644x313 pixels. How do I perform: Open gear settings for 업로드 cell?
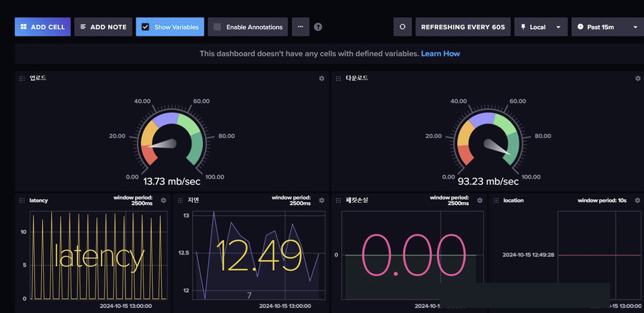322,79
